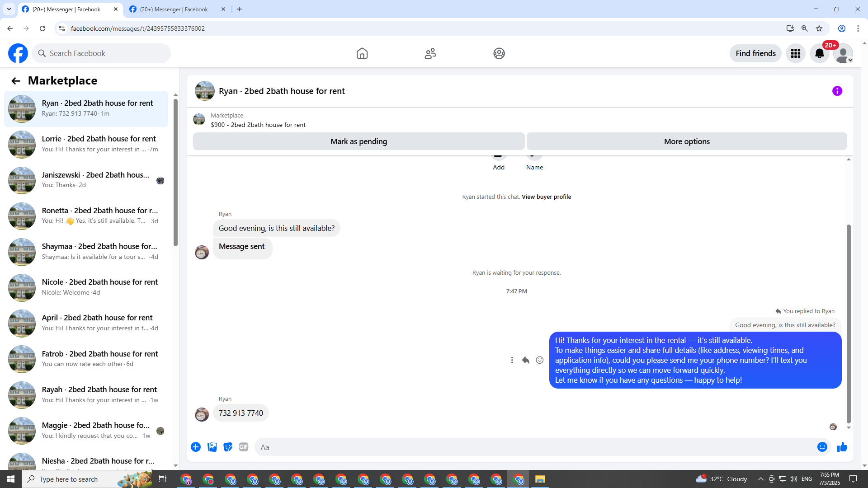
Task: Open the sticker chooser icon
Action: 228,447
